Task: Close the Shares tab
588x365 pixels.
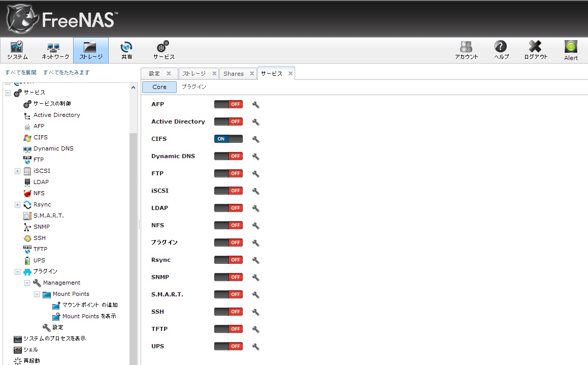Action: coord(252,74)
